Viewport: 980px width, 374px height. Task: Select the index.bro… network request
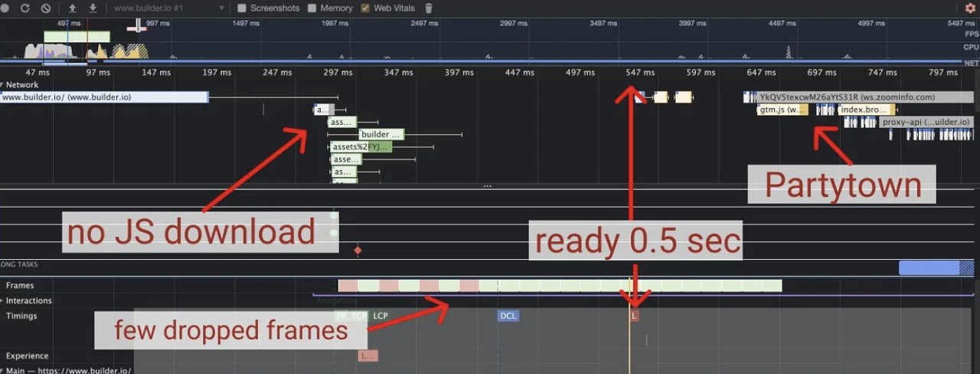click(x=867, y=110)
